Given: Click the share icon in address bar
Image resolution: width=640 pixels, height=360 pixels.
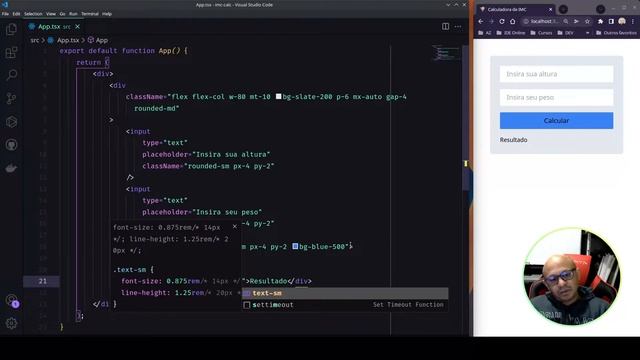Looking at the screenshot, I should [x=576, y=21].
